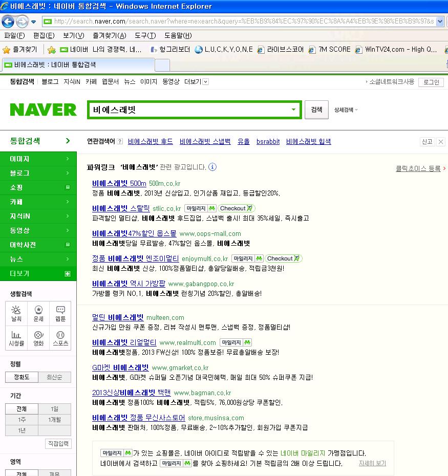The image size is (448, 476).
Task: Open the recent pages dropdown arrow
Action: click(x=33, y=22)
